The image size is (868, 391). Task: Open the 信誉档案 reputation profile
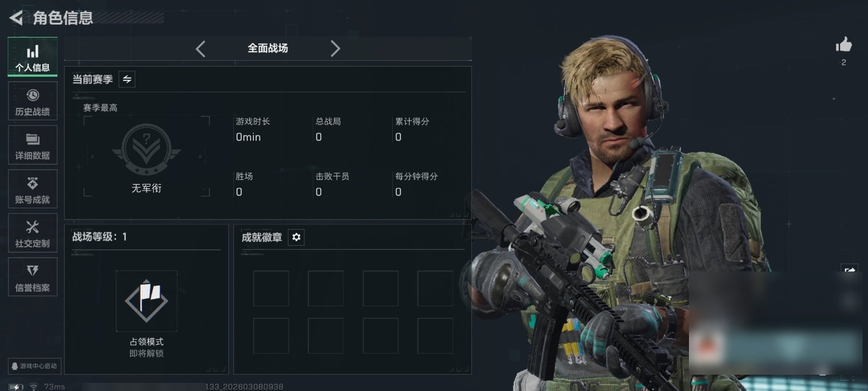[x=33, y=277]
